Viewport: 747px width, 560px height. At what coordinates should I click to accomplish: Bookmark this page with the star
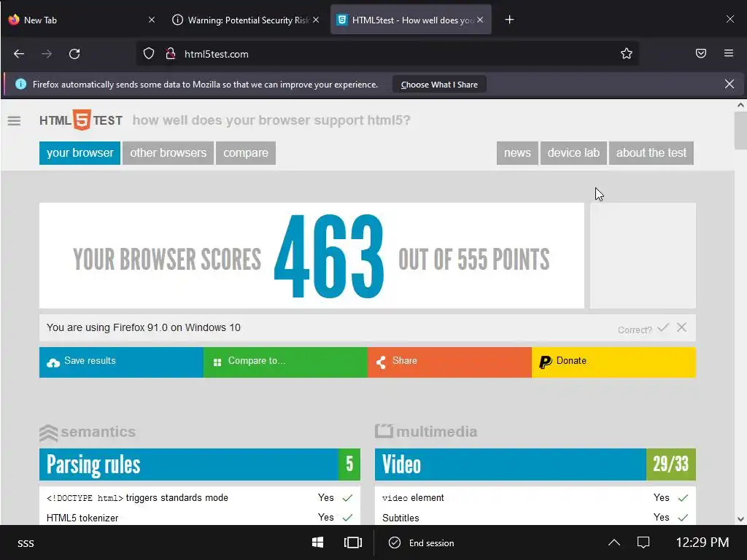point(626,53)
